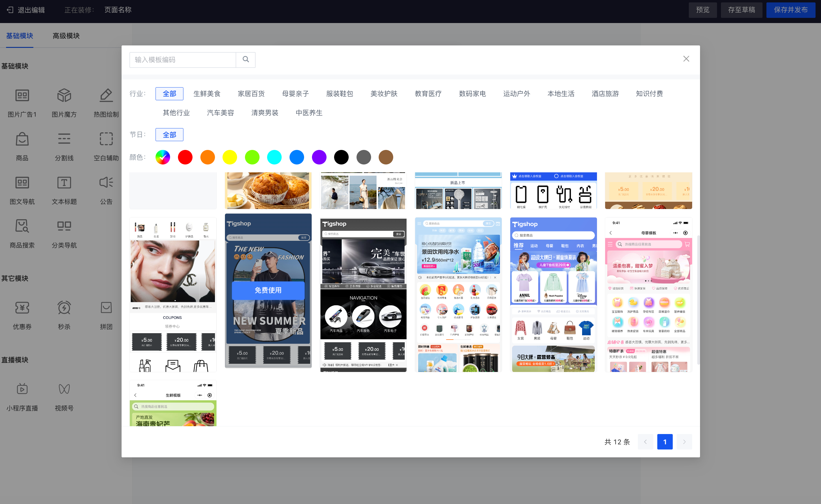Select the 图片魔方 cube module icon

click(64, 96)
